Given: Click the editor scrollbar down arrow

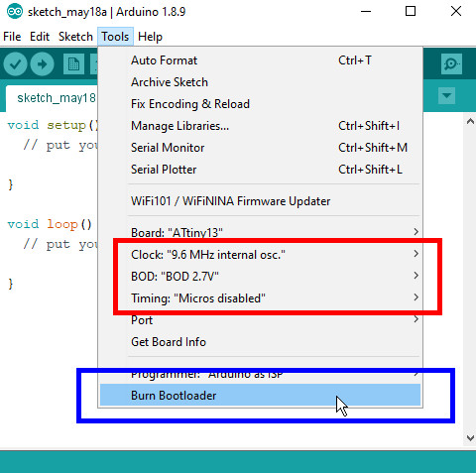Looking at the screenshot, I should click(x=470, y=438).
